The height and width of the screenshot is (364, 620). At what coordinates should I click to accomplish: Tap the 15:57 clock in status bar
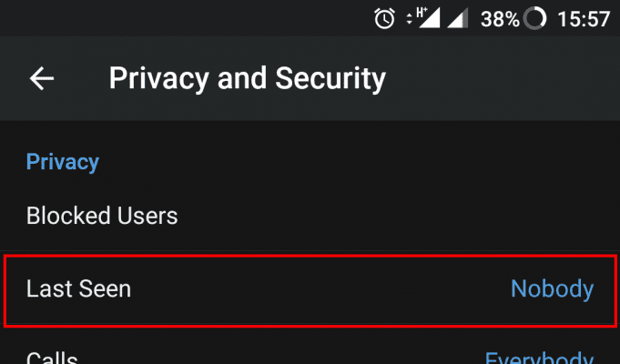pos(584,19)
